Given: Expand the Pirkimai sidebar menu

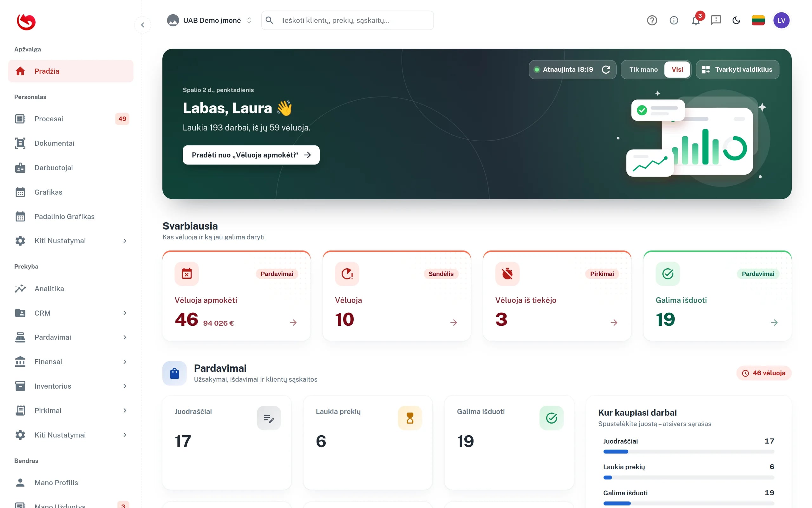Looking at the screenshot, I should coord(71,411).
